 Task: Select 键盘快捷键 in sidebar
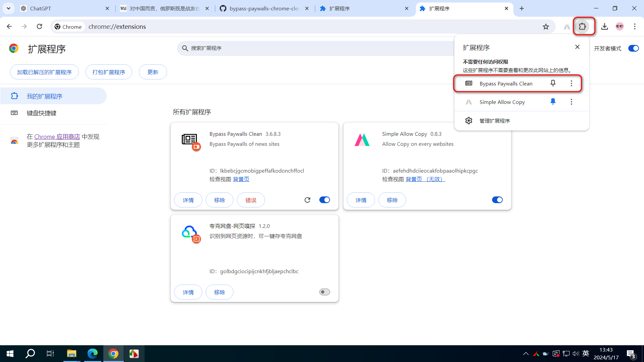53,113
